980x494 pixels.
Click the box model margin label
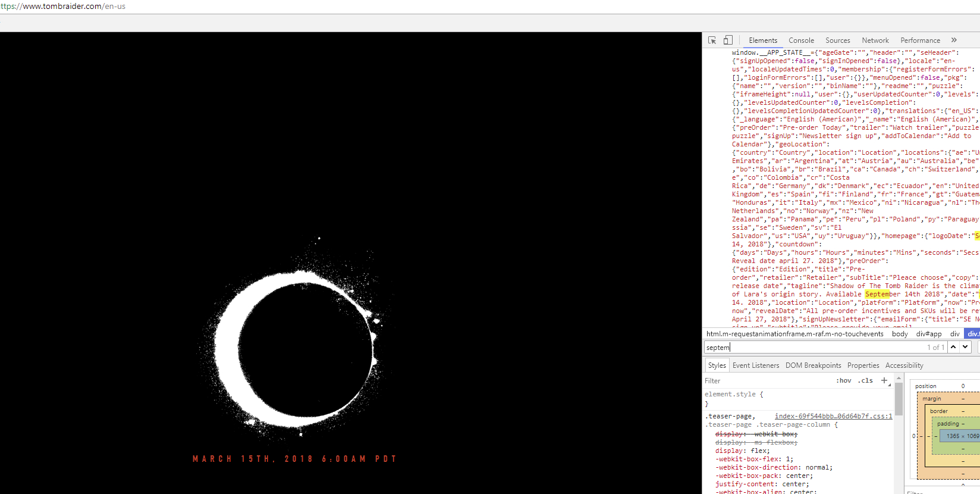(x=932, y=399)
